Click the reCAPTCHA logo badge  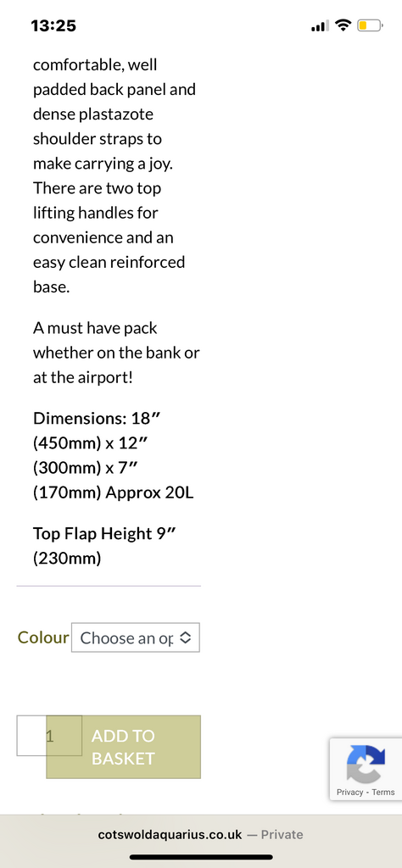(366, 765)
